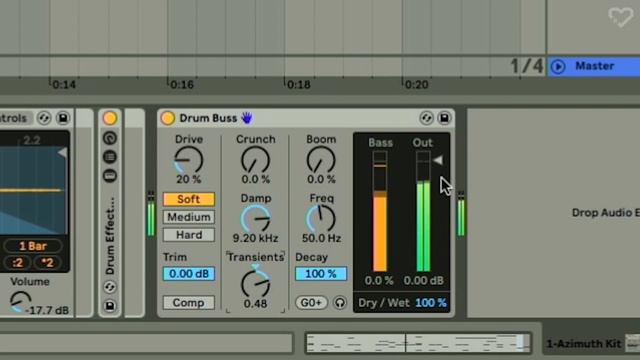Click the Drum Buss hot-swap preset icon
Image resolution: width=640 pixels, height=360 pixels.
(x=426, y=118)
